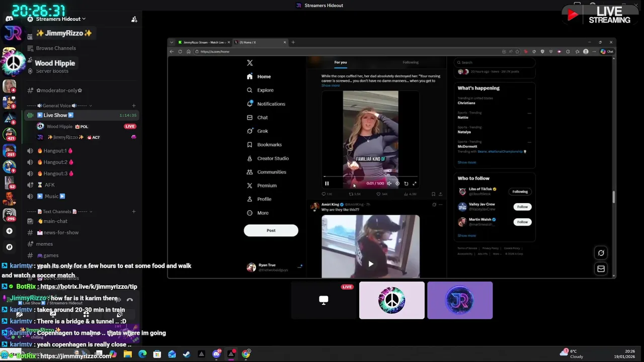The width and height of the screenshot is (644, 362).
Task: Click Following button for Libs of TikTok
Action: point(520,192)
